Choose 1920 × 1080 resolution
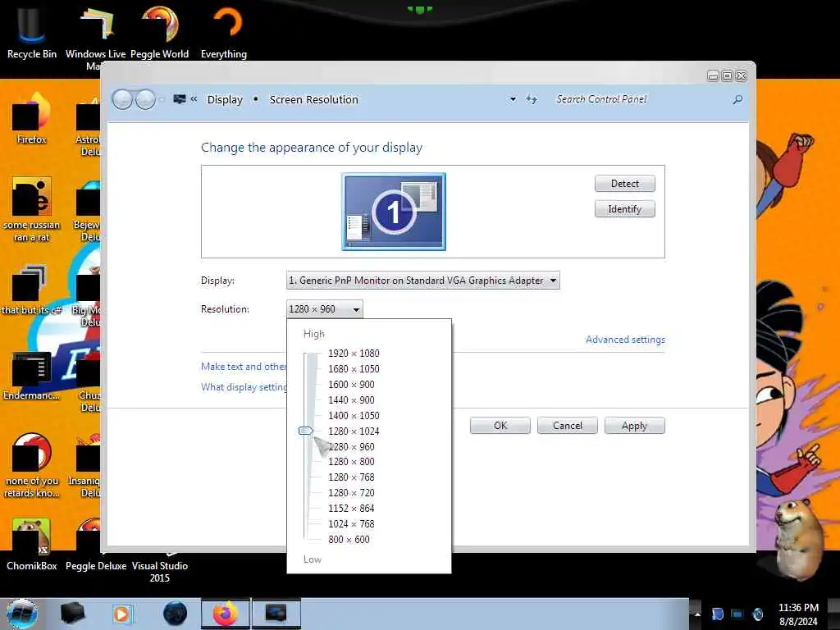 coord(354,354)
